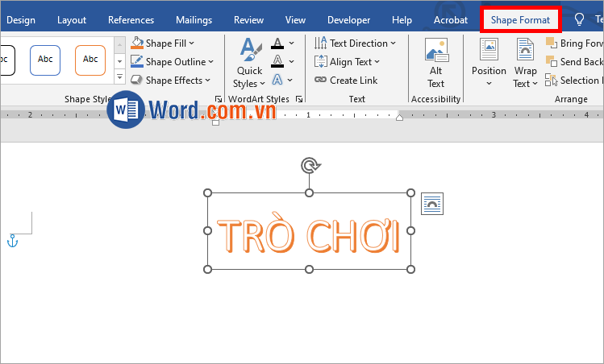Open the Shape Fill dropdown
Viewport: 604px width, 364px height.
163,43
